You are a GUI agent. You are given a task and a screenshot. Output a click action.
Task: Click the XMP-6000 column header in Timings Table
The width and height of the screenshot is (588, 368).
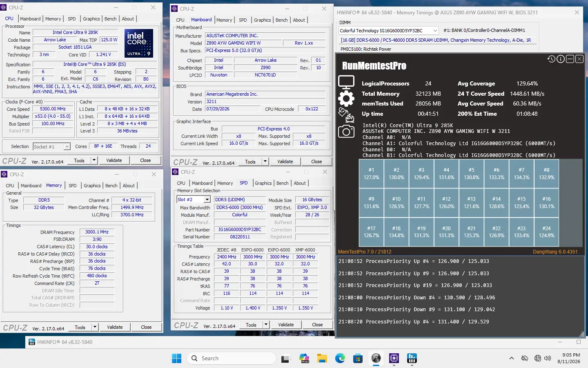pos(305,250)
